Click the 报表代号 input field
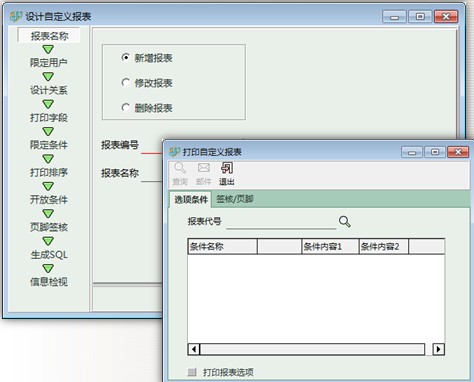The height and width of the screenshot is (382, 474). pyautogui.click(x=281, y=222)
